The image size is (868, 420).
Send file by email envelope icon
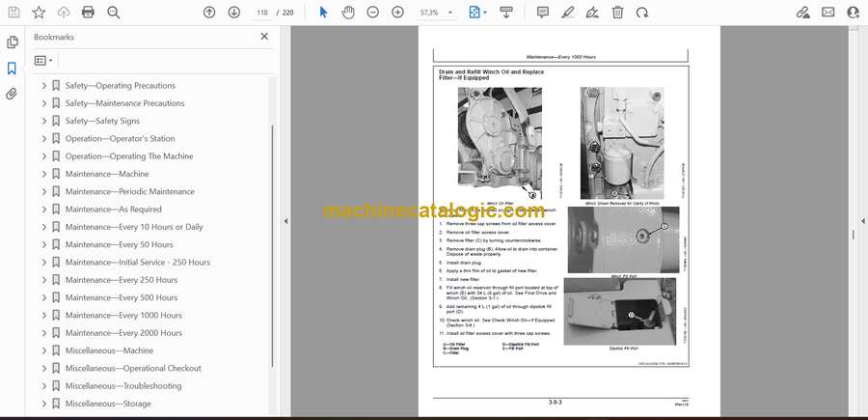pyautogui.click(x=828, y=13)
